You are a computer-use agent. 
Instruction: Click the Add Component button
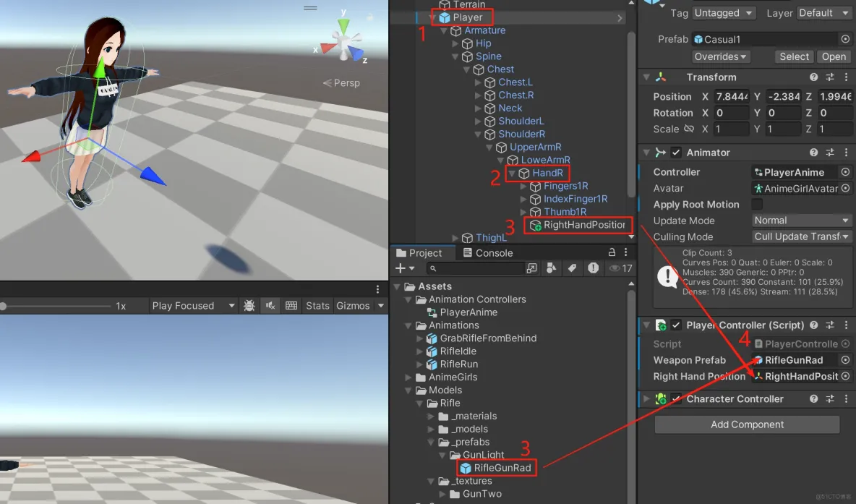(x=746, y=424)
